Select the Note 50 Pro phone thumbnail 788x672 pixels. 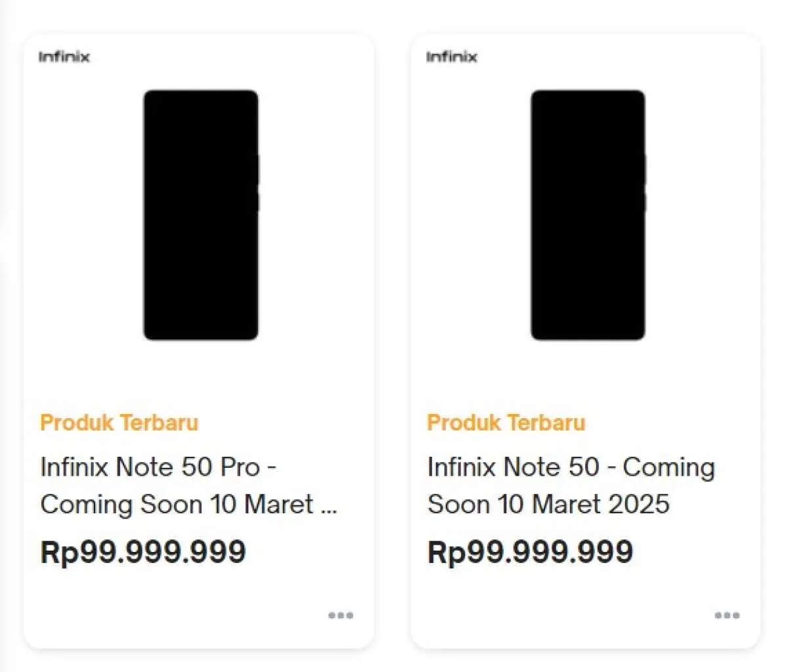click(x=200, y=215)
